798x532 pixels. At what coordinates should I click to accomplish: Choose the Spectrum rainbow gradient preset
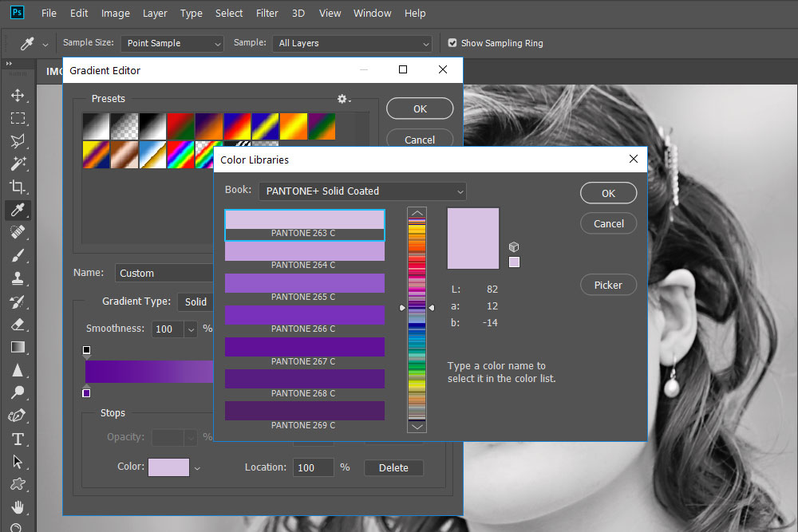click(180, 155)
